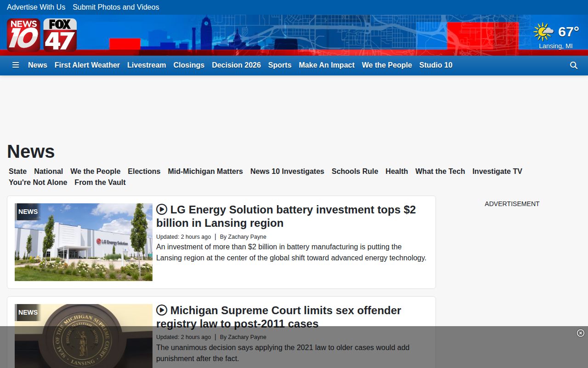Viewport: 588px width, 368px height.
Task: Open Closings in the navigation bar
Action: [x=189, y=65]
